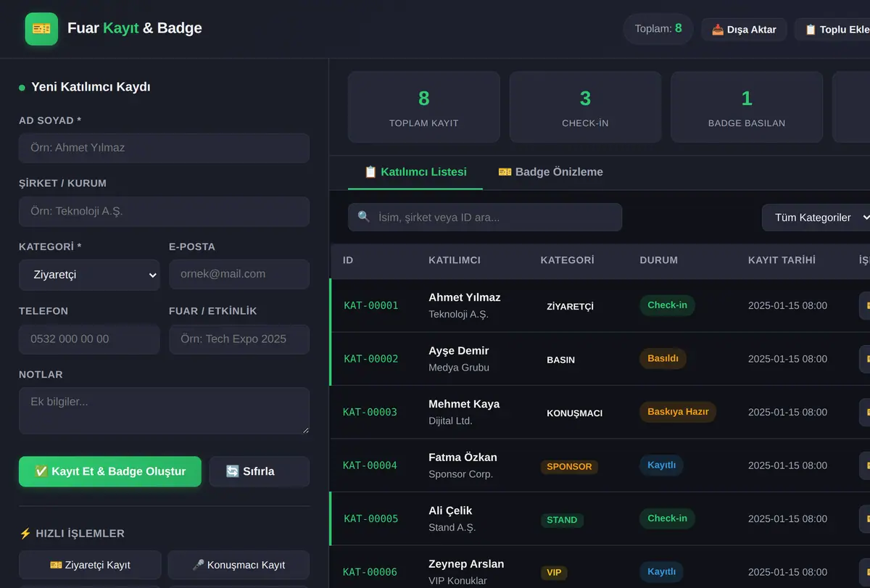Click Ahmet Yılmaz's Check-in status badge
This screenshot has width=870, height=588.
(667, 305)
